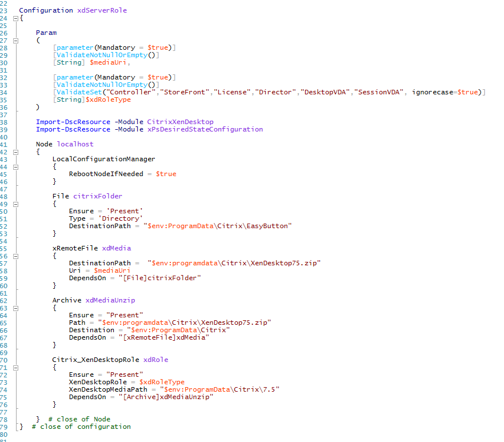Screen dimensions: 504x442
Task: Collapse the Archive xdMediaUnzip block
Action: click(x=15, y=308)
